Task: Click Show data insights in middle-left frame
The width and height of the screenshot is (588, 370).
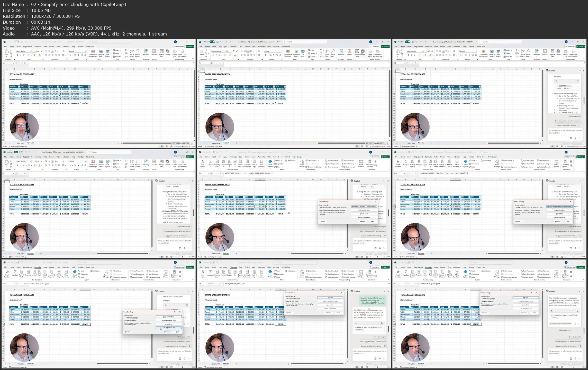Action: (184, 227)
